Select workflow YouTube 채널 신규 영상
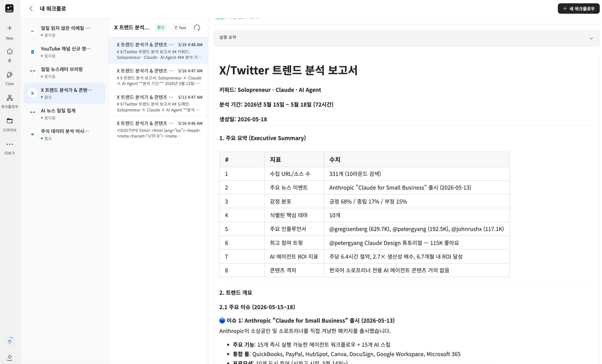602x364 pixels. pos(64,52)
